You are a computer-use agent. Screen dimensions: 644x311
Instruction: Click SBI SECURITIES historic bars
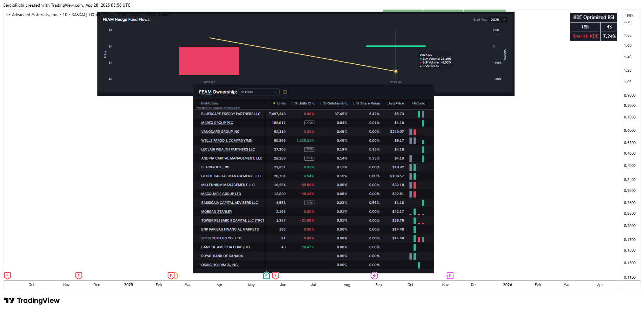point(419,239)
